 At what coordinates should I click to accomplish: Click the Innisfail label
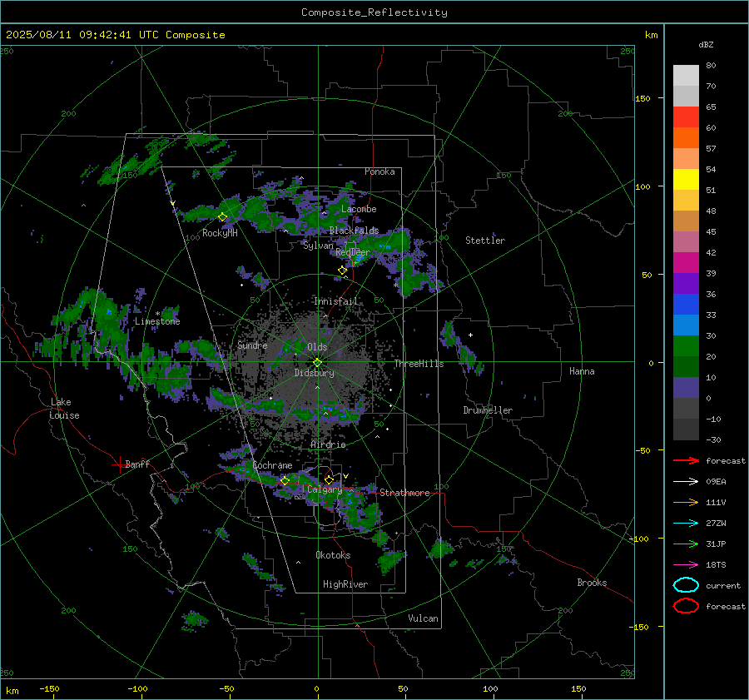coord(335,301)
